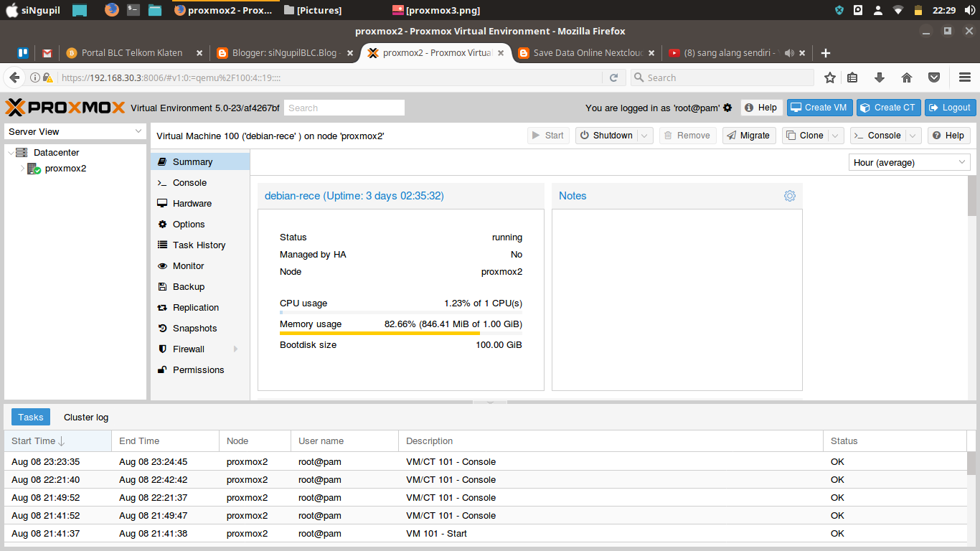Click Help button beside root@pam login
Image resolution: width=980 pixels, height=551 pixels.
point(761,108)
